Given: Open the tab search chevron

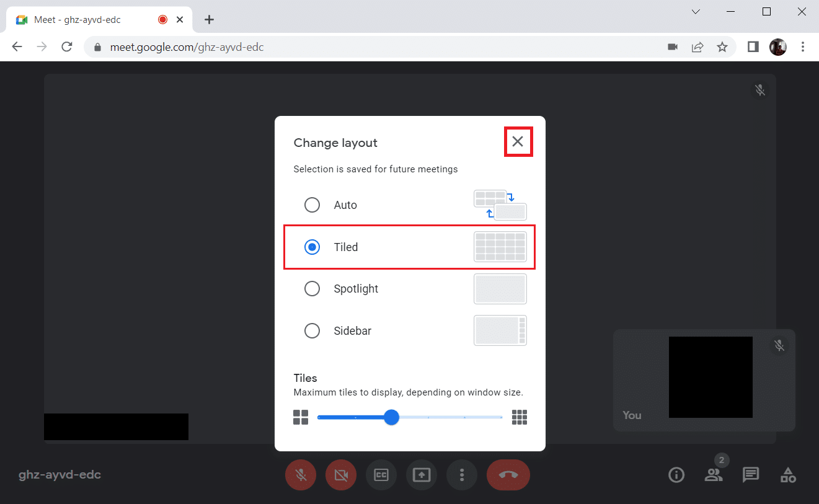Looking at the screenshot, I should point(696,11).
